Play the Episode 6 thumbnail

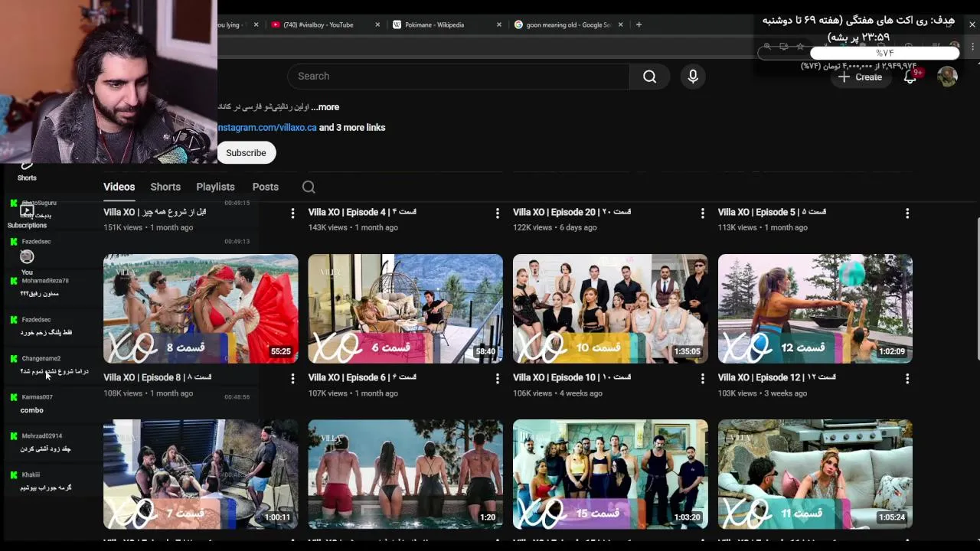tap(405, 308)
